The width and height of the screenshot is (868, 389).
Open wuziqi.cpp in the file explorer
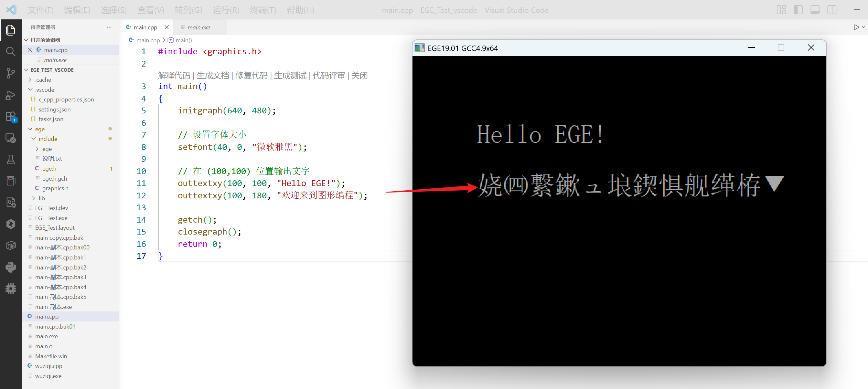click(x=48, y=366)
